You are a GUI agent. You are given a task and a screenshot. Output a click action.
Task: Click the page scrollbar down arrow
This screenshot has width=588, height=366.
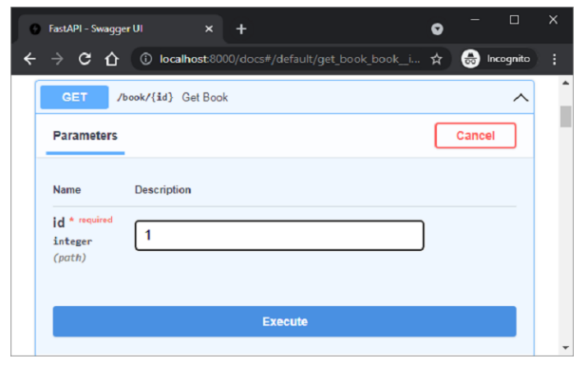point(565,348)
